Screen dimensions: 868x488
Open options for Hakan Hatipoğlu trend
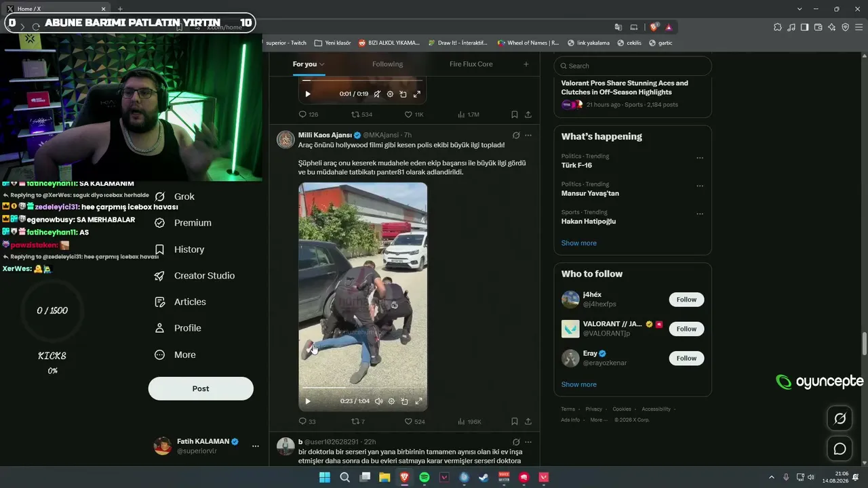[x=700, y=213]
